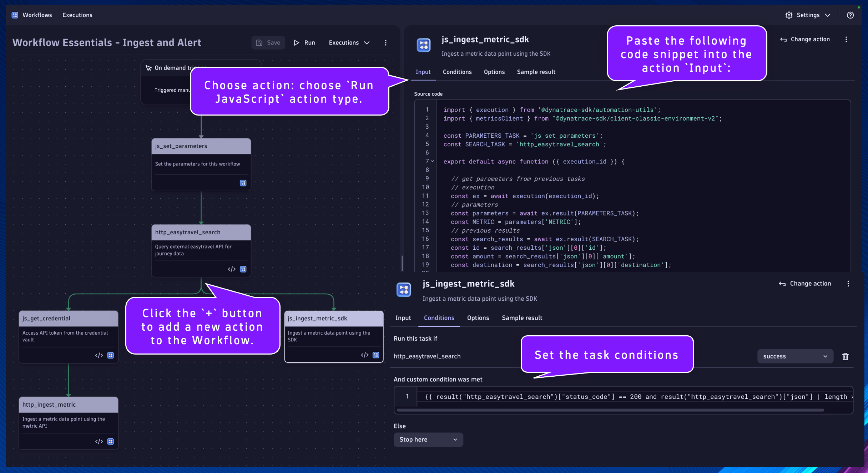Open the success status dropdown

[x=795, y=356]
